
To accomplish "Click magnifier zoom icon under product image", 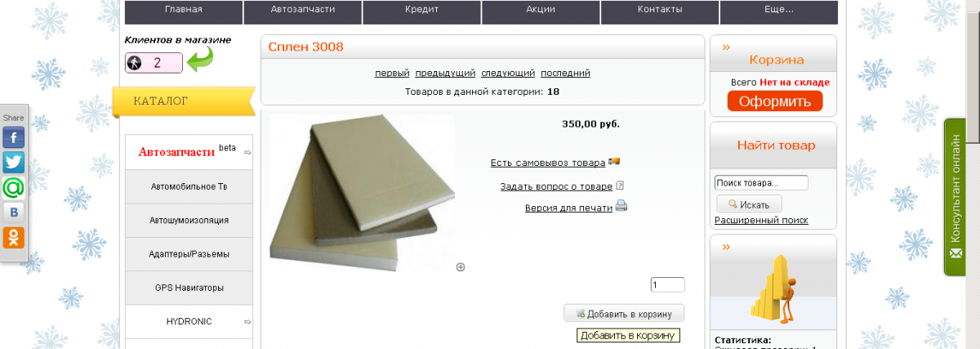I will [x=461, y=266].
